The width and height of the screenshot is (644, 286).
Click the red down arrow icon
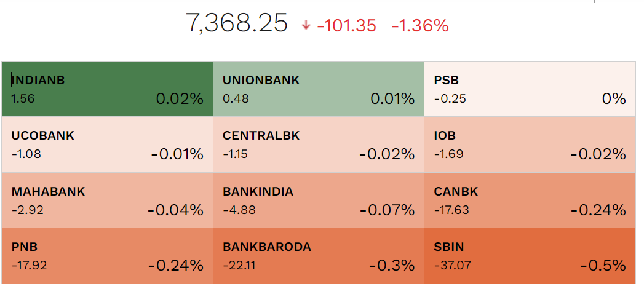click(x=306, y=25)
